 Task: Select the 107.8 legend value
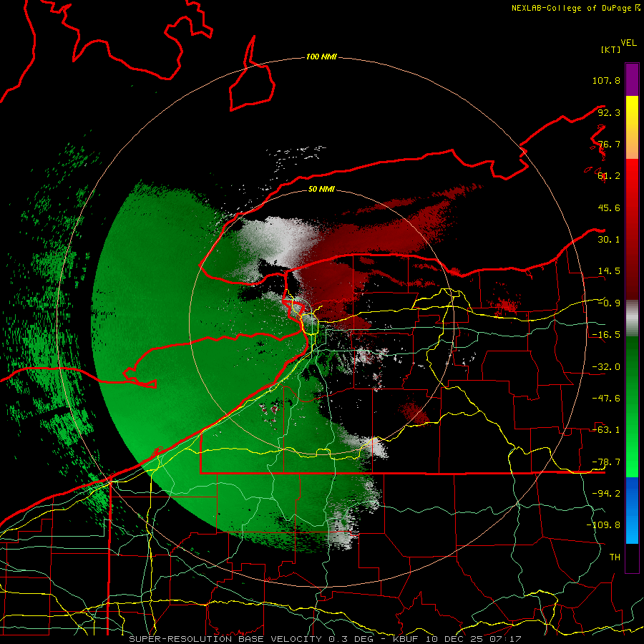(x=606, y=80)
